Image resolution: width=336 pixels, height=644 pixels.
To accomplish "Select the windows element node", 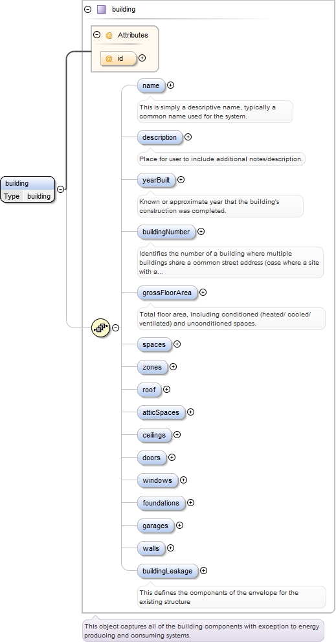I will click(157, 480).
